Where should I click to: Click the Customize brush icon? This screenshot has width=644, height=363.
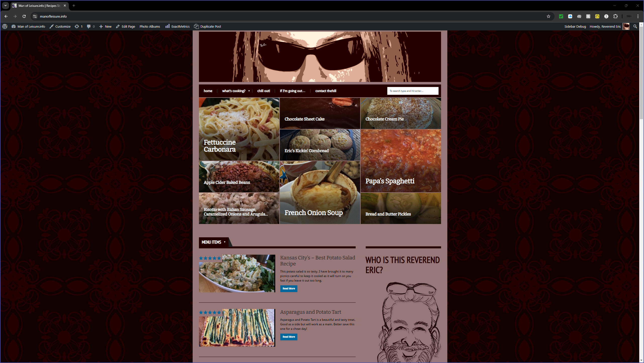click(x=51, y=26)
